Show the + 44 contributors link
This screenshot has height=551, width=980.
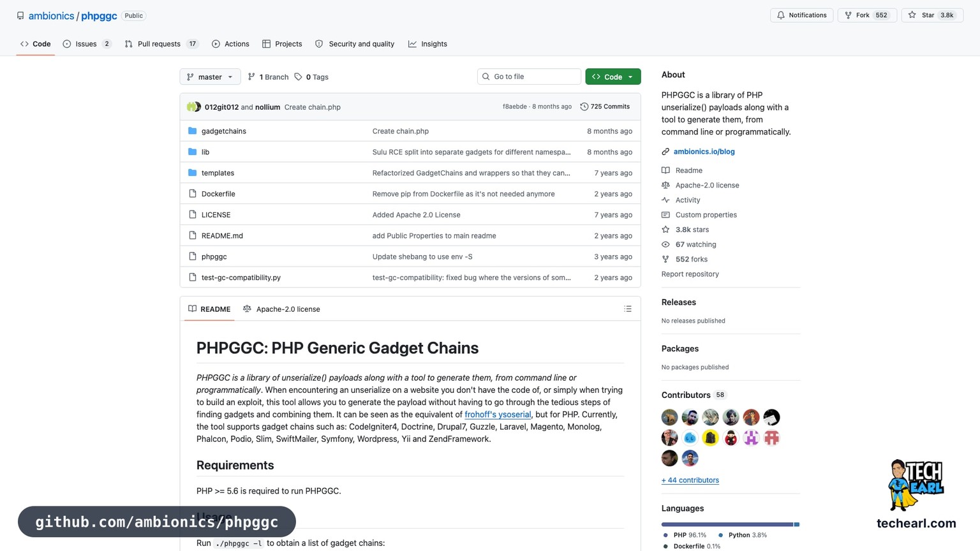coord(690,480)
